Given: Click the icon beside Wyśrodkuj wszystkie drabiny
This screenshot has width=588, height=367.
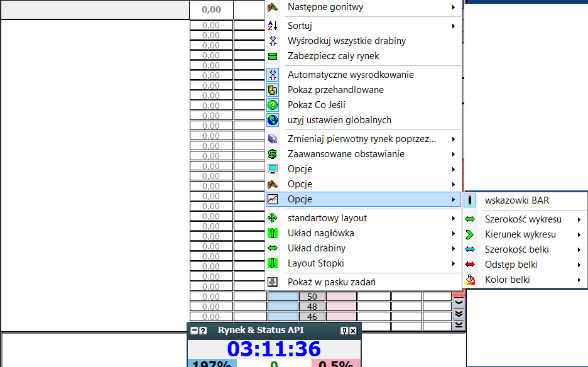Looking at the screenshot, I should coord(273,41).
